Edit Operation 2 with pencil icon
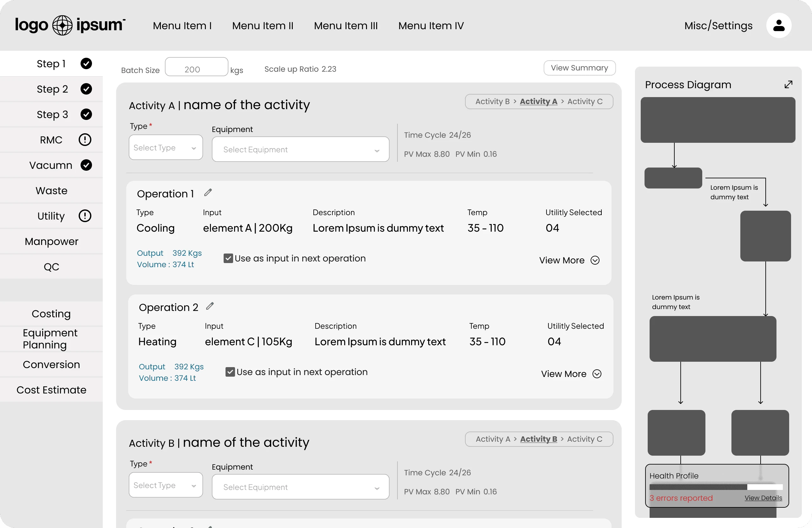The height and width of the screenshot is (528, 812). coord(210,306)
